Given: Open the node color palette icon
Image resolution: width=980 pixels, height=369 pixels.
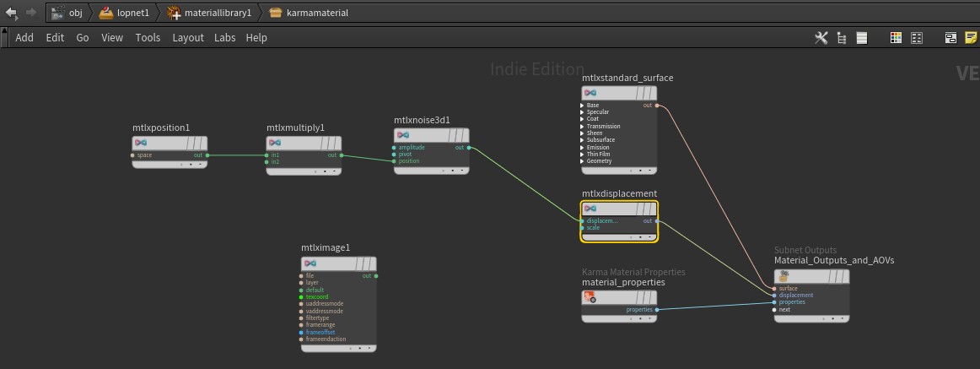Looking at the screenshot, I should point(897,37).
